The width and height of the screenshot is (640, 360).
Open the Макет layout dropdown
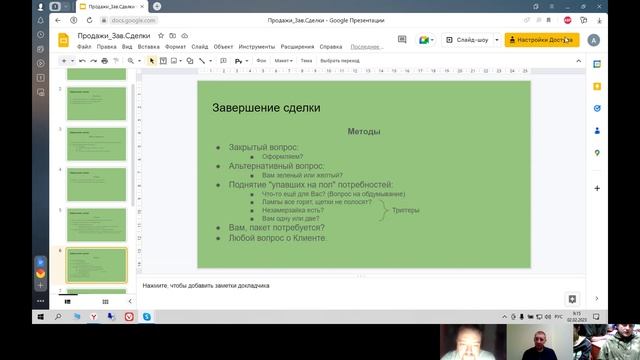point(283,61)
